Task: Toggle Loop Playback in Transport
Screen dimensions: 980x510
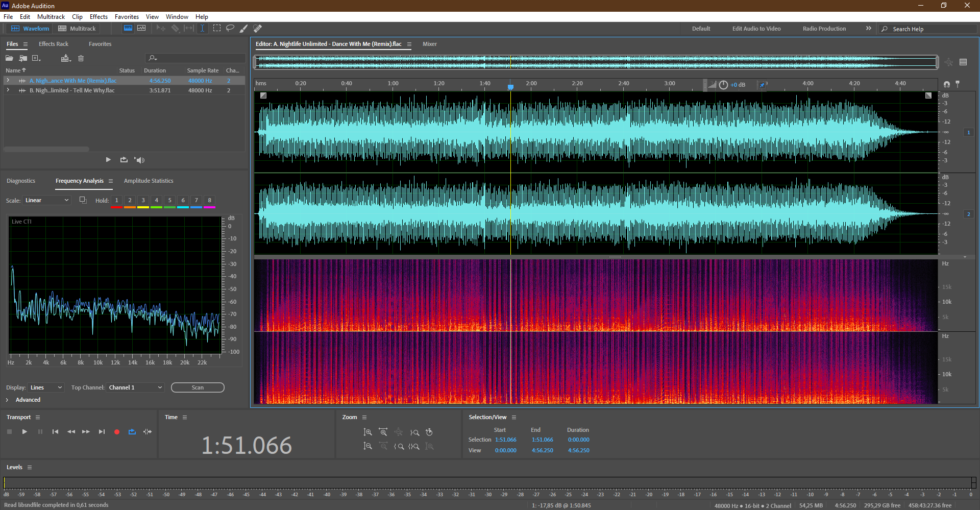Action: coord(132,432)
